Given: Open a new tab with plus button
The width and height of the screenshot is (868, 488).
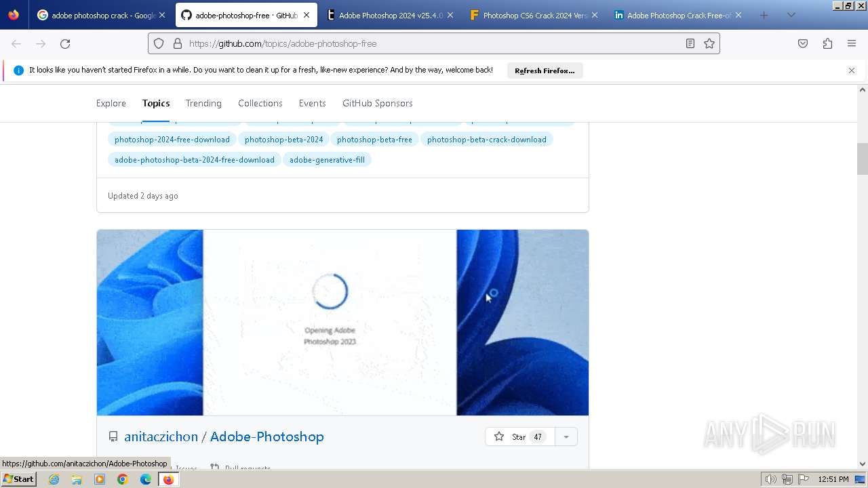Looking at the screenshot, I should pos(764,15).
